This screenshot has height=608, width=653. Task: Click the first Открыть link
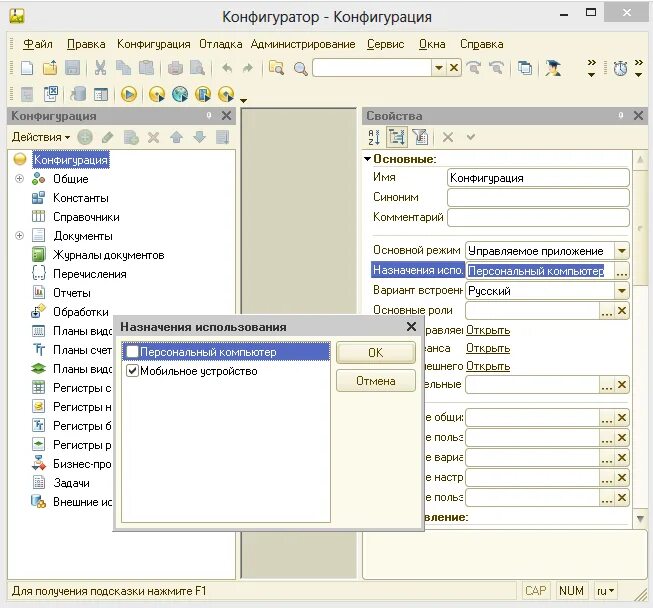tap(488, 330)
